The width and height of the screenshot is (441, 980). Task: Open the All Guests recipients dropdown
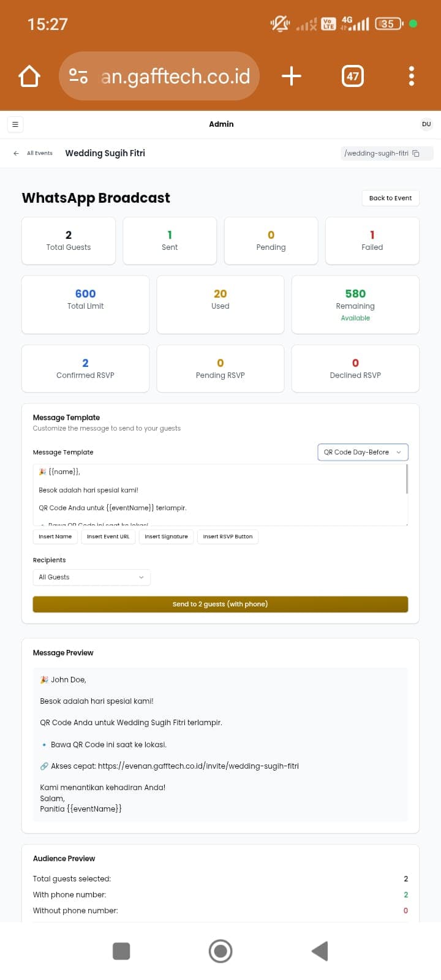tap(91, 577)
